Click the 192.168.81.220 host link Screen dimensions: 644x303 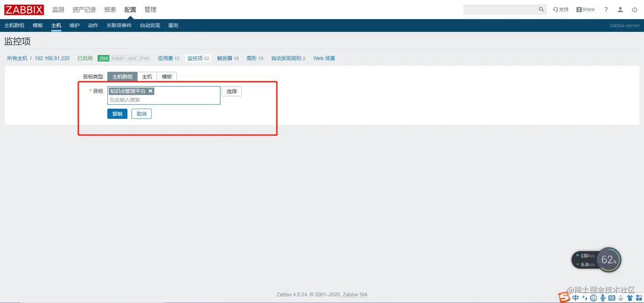pos(52,58)
